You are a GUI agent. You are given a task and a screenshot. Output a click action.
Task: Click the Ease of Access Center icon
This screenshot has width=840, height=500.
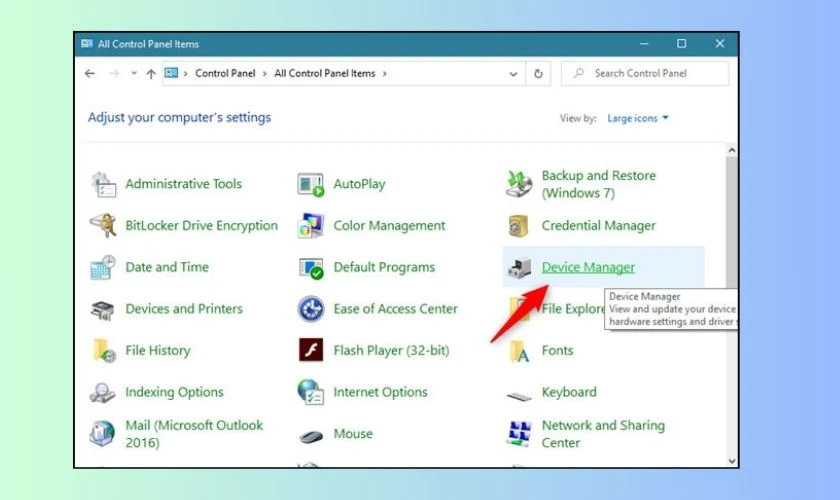[311, 309]
